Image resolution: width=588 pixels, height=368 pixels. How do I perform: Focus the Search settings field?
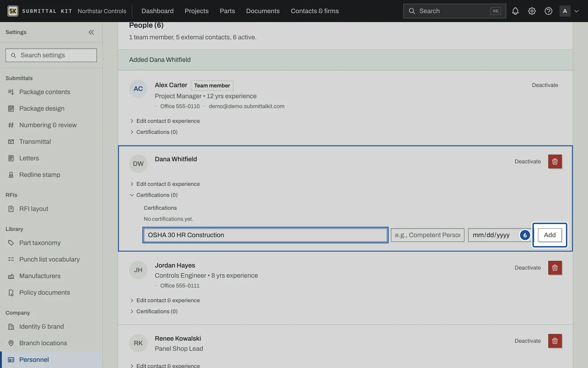coord(51,55)
